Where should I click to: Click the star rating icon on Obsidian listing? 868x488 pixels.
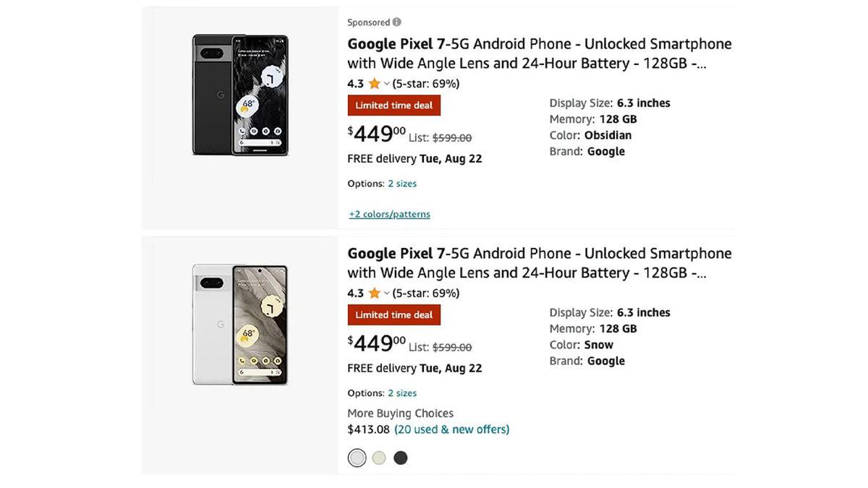click(374, 84)
